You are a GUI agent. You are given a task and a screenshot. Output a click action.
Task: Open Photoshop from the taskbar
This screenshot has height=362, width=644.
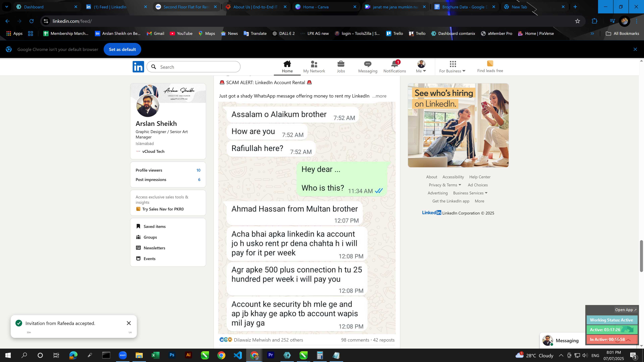[172, 355]
